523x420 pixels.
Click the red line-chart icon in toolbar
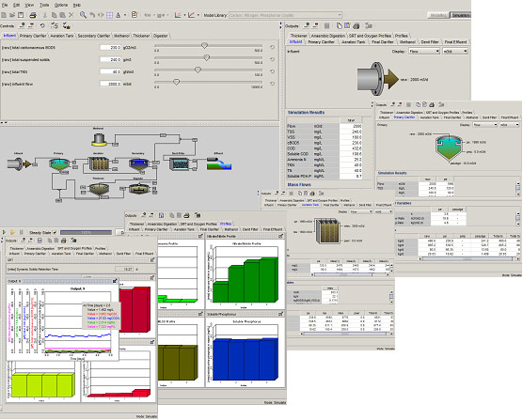click(191, 15)
